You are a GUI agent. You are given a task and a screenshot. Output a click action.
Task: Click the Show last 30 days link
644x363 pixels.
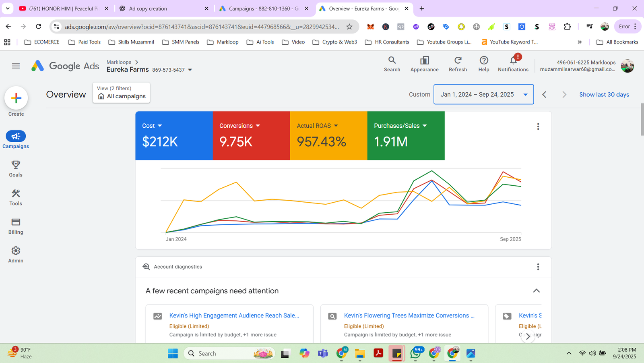coord(604,94)
